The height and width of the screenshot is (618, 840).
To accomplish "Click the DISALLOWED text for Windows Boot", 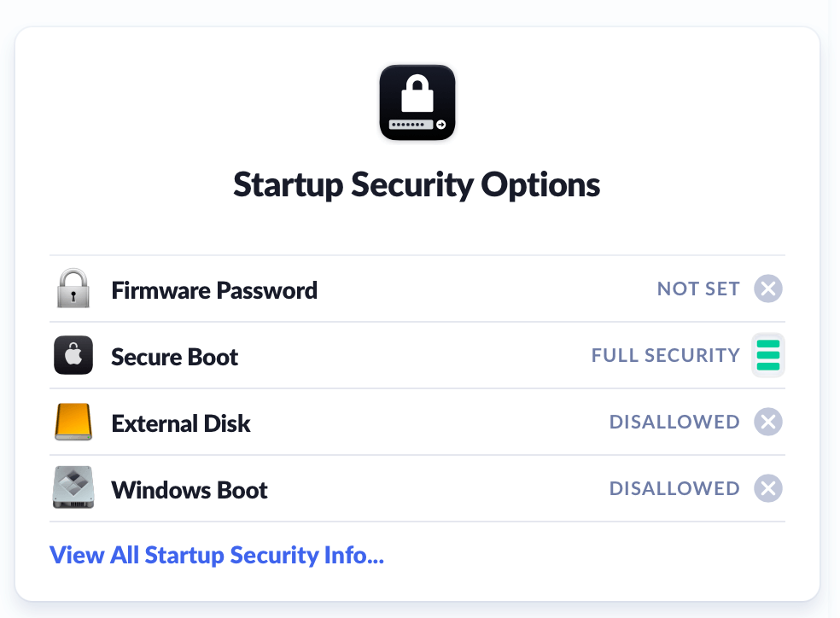I will (674, 488).
